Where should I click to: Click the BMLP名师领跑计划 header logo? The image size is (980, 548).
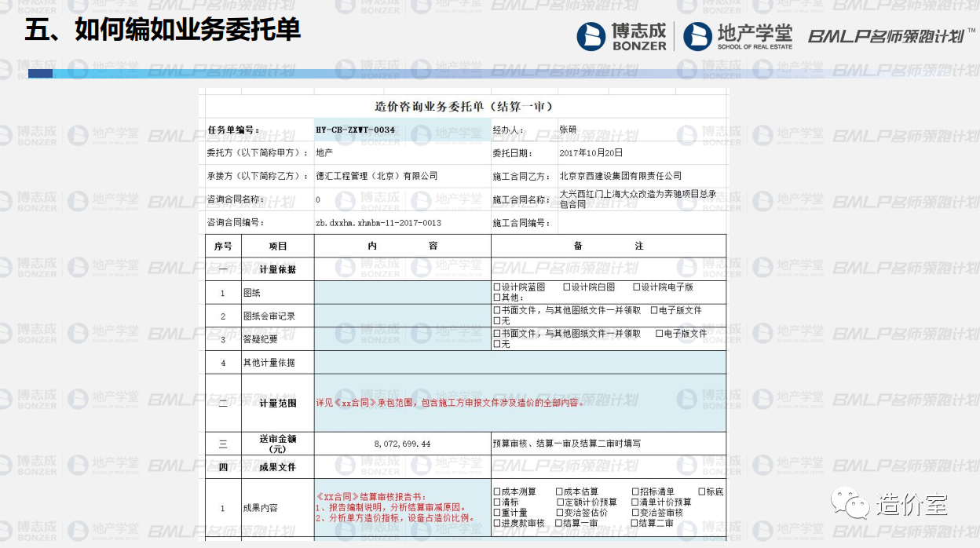890,36
